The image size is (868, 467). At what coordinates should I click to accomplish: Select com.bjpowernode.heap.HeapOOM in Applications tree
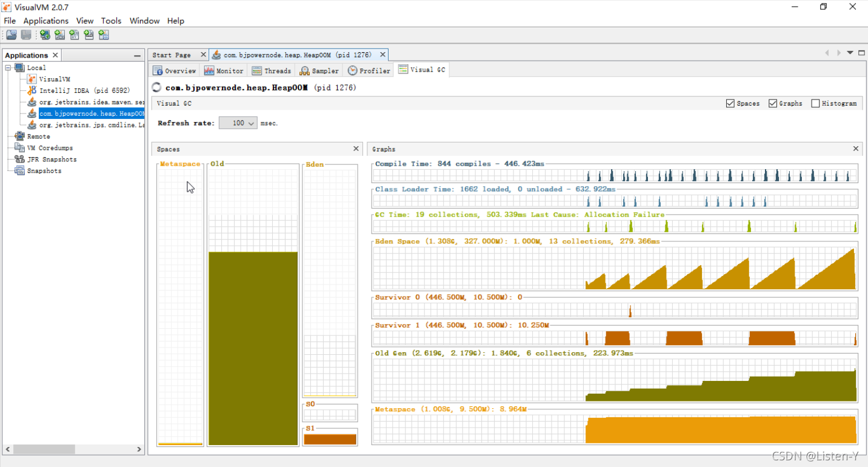tap(92, 113)
